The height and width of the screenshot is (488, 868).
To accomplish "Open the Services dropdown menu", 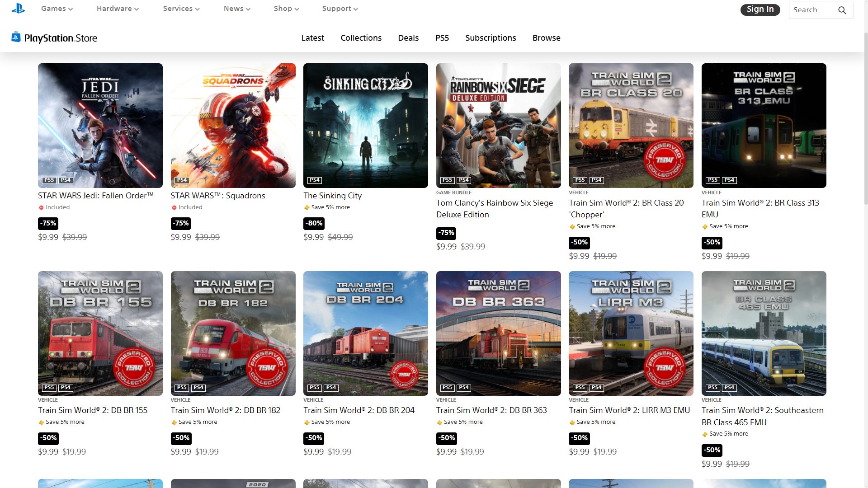I will tap(181, 9).
